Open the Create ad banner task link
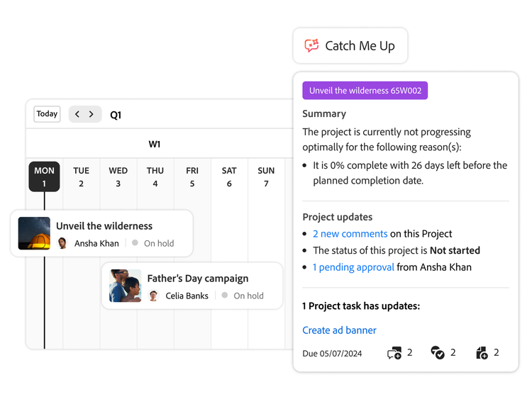Viewport: 532px width, 399px height. (339, 330)
